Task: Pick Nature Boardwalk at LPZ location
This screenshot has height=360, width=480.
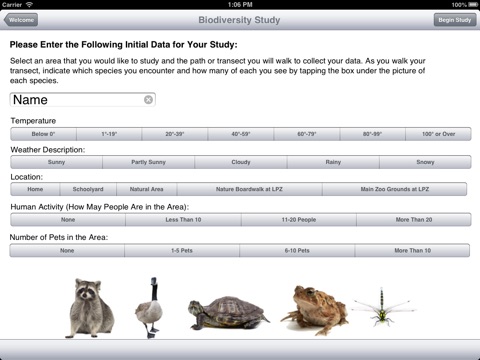Action: point(249,189)
